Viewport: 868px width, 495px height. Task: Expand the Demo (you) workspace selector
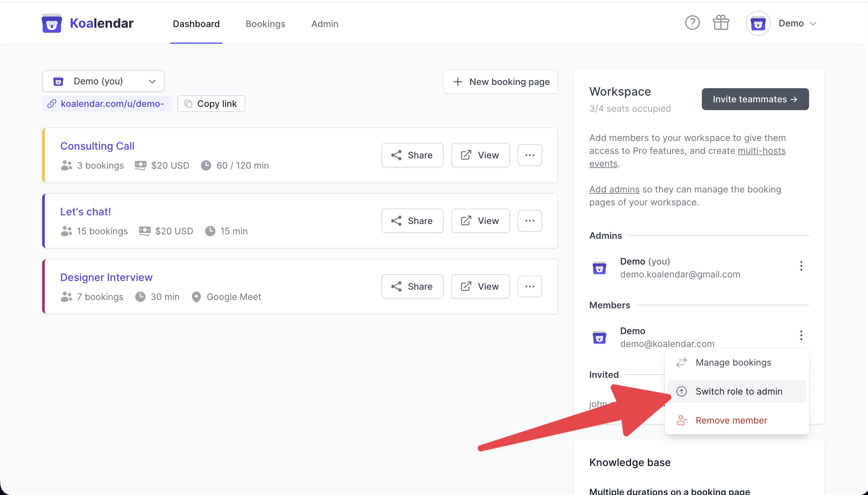click(x=103, y=81)
